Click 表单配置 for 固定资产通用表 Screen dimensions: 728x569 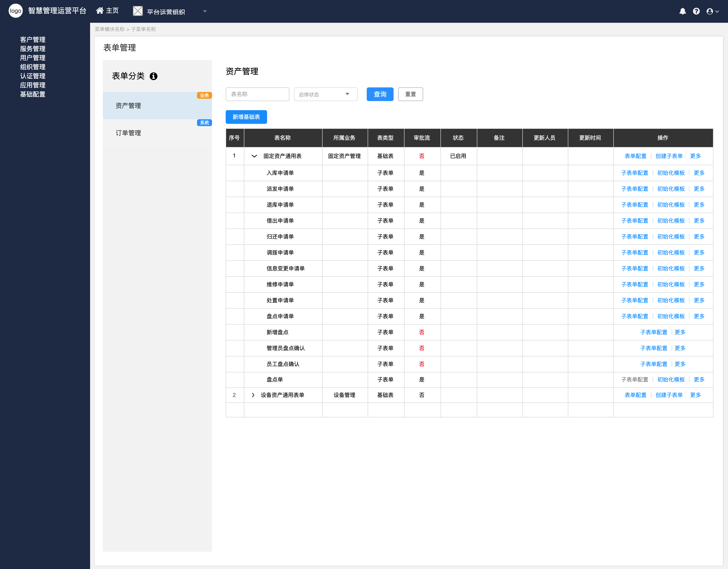pyautogui.click(x=635, y=156)
